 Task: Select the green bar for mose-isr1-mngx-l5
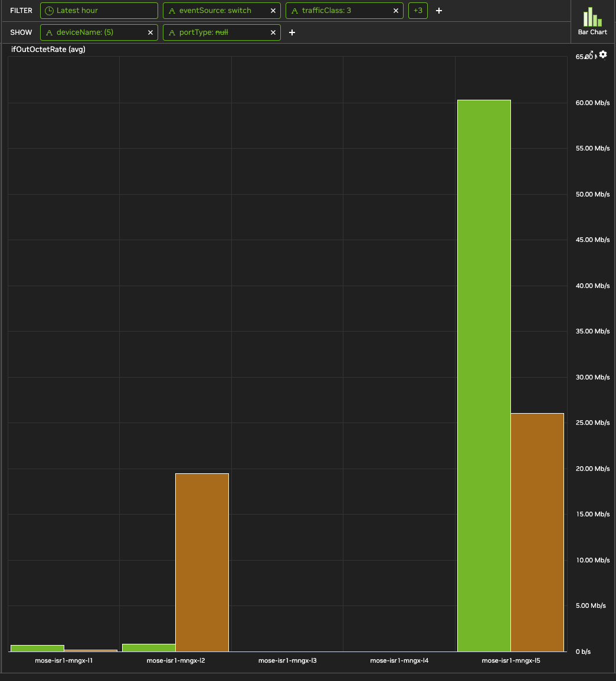tap(484, 376)
